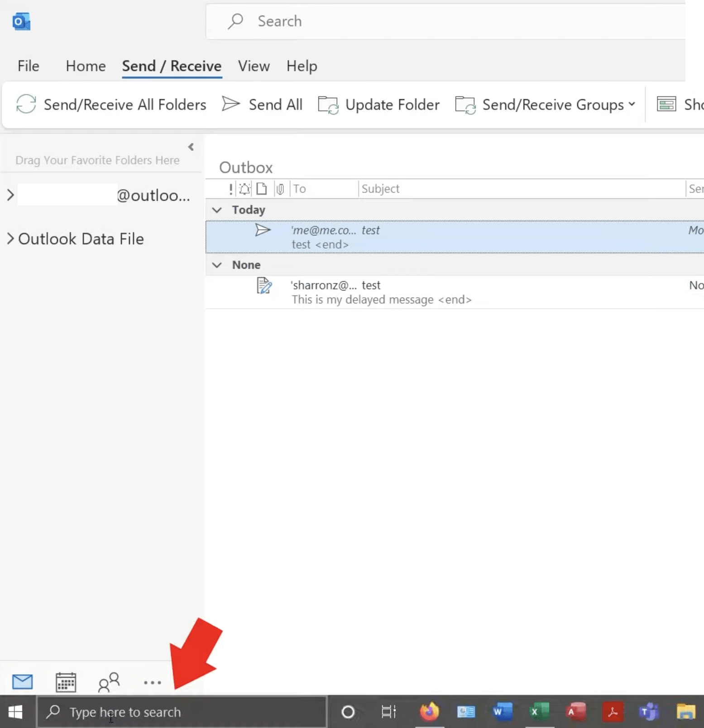Launch Firefox from the taskbar
704x728 pixels.
[429, 712]
